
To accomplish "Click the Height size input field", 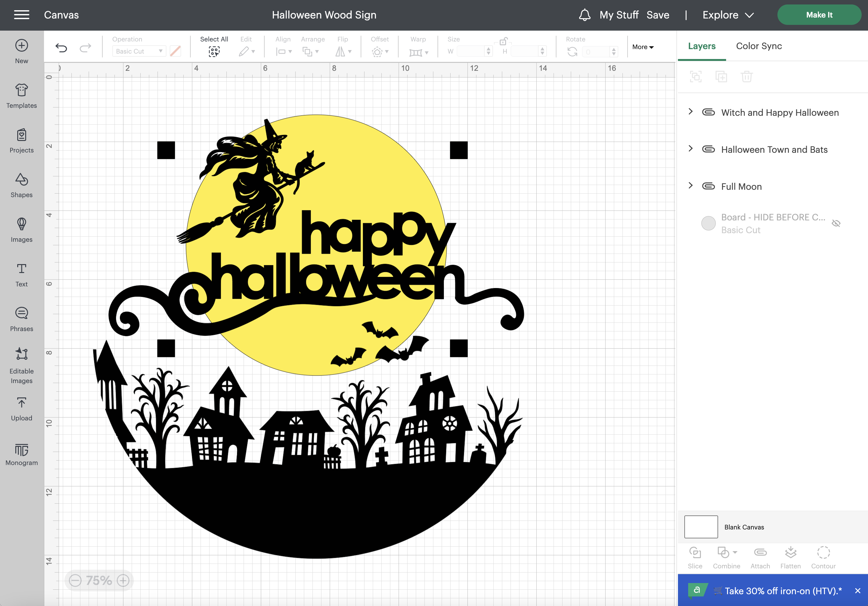I will point(525,51).
